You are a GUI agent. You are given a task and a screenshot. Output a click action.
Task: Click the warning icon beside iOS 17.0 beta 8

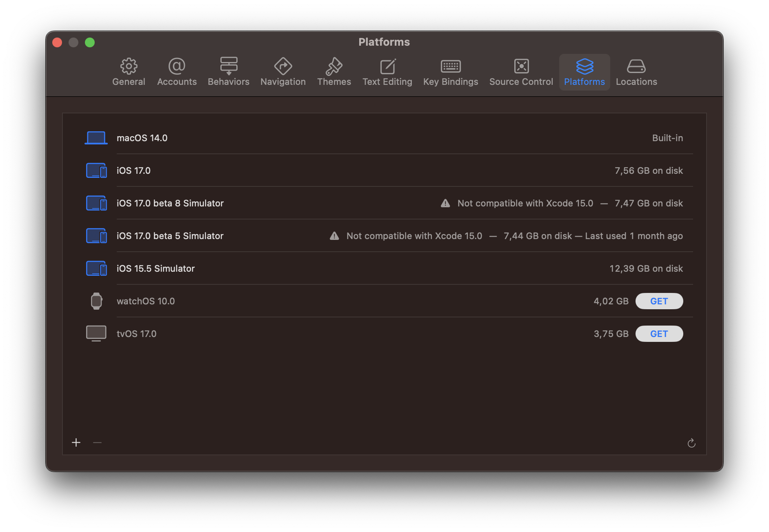[445, 203]
